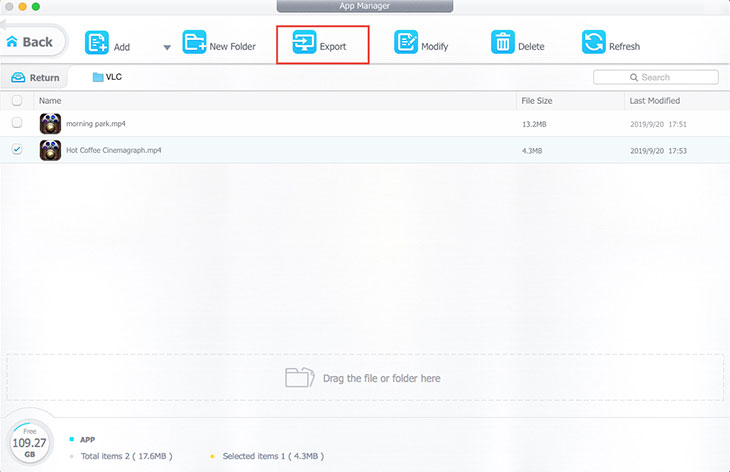Click the Add file icon

pyautogui.click(x=97, y=43)
